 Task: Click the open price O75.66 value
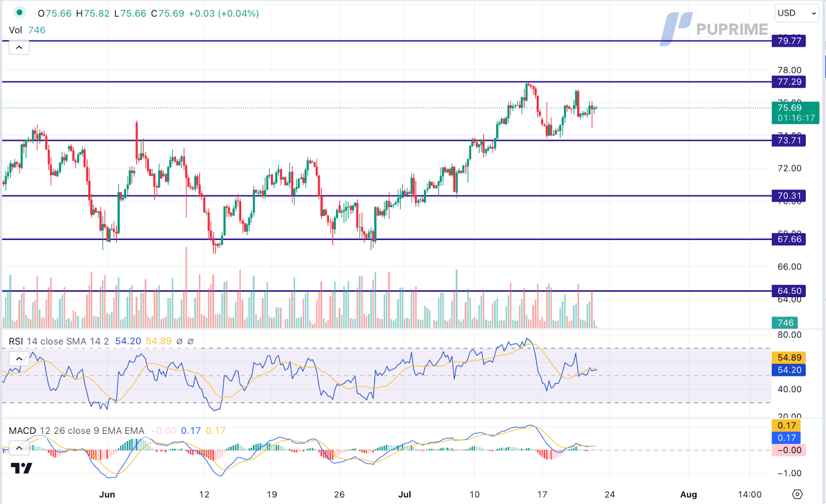tap(55, 13)
